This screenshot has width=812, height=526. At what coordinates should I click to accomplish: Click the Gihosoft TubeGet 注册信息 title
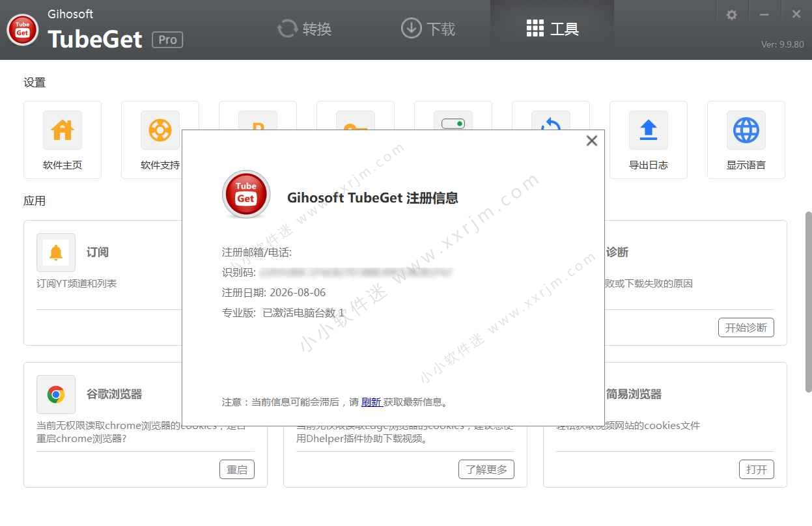click(x=372, y=198)
